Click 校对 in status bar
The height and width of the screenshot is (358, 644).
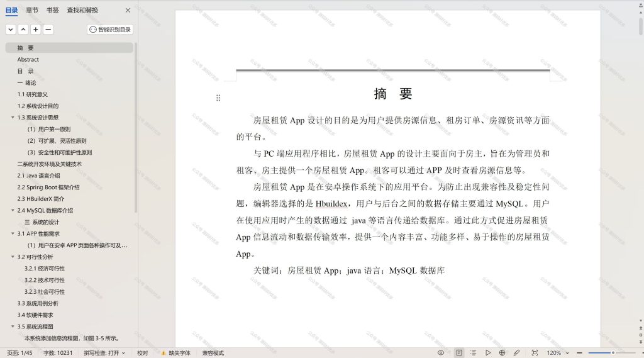click(143, 353)
